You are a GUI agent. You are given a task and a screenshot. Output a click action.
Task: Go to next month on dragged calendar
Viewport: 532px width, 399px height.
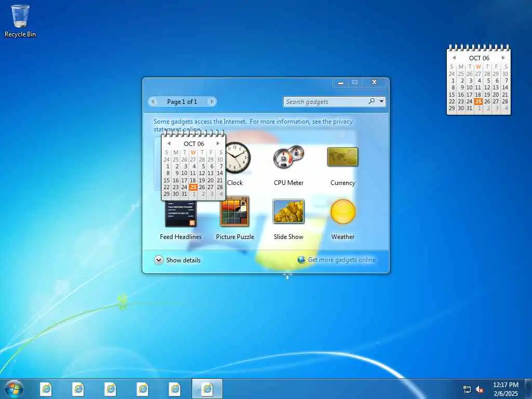(x=218, y=143)
